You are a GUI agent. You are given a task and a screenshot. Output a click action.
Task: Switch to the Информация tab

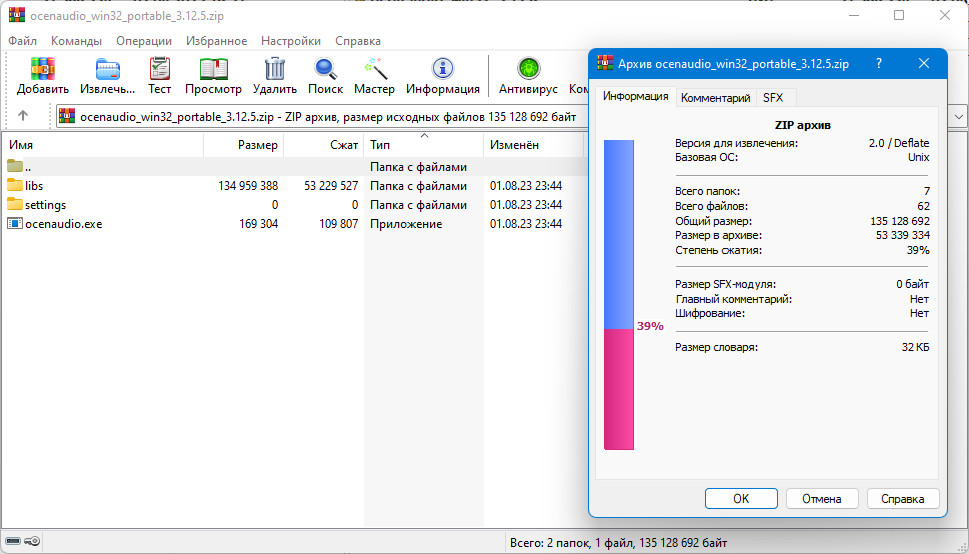(635, 96)
